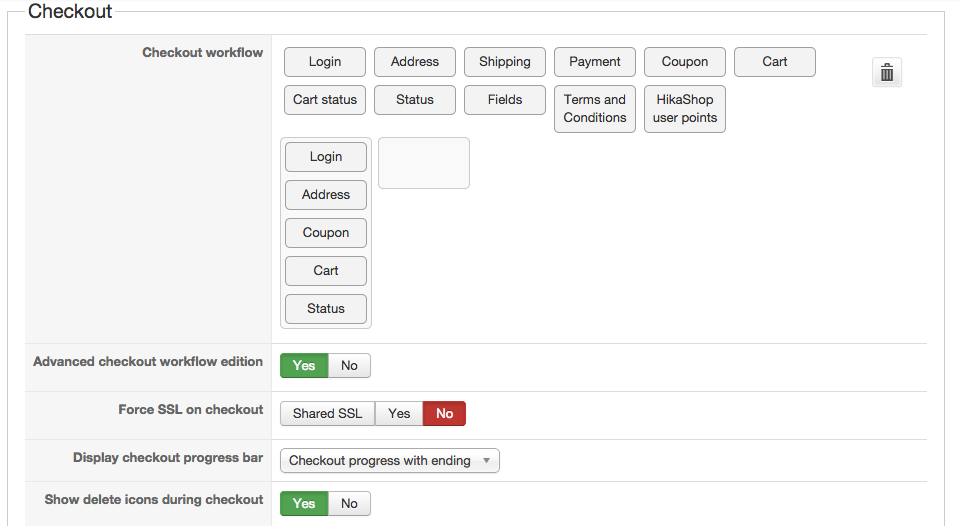Click the empty workflow step drop box

(424, 163)
